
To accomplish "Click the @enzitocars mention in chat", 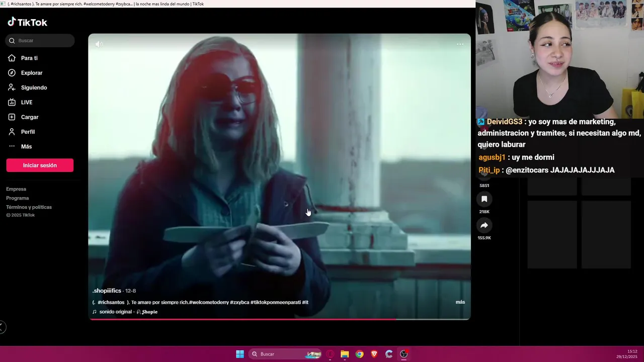I will (x=527, y=170).
